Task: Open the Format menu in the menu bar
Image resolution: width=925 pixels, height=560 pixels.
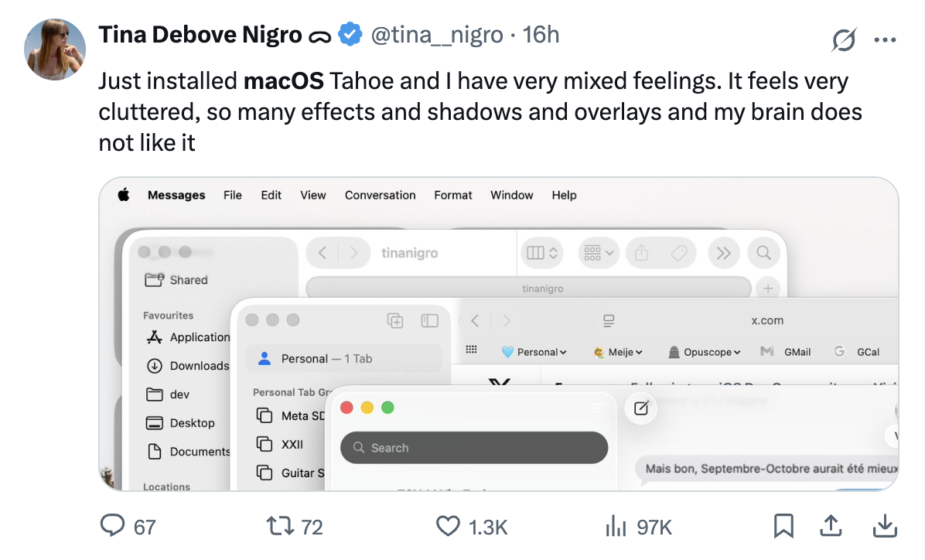Action: click(453, 195)
